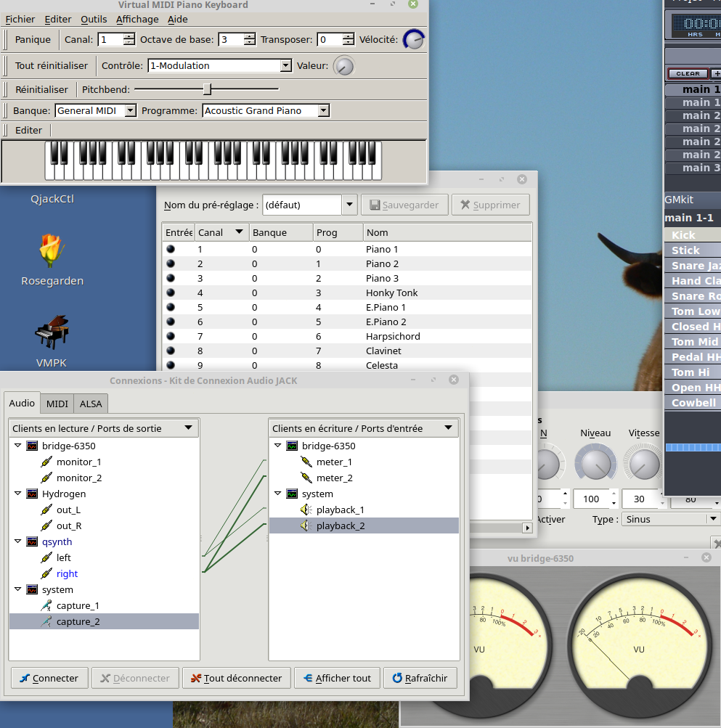Select monitor_1 output port plug icon
The image size is (721, 728).
(46, 462)
